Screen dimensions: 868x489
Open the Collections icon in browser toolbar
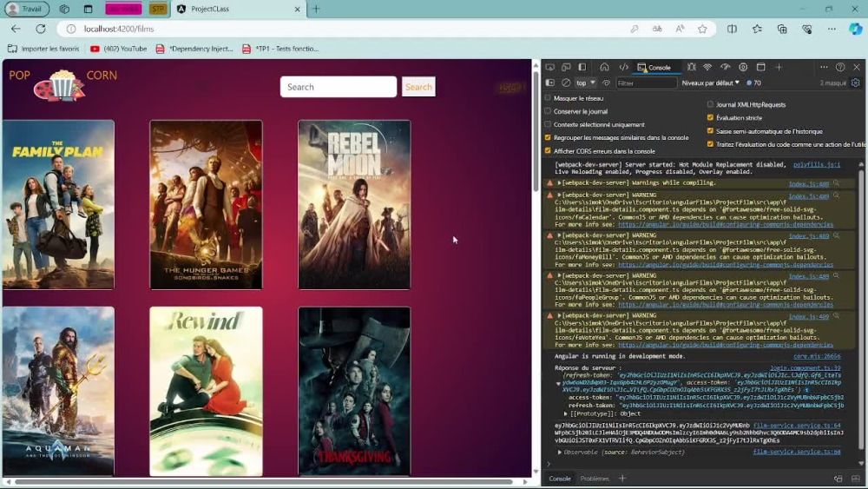point(782,29)
